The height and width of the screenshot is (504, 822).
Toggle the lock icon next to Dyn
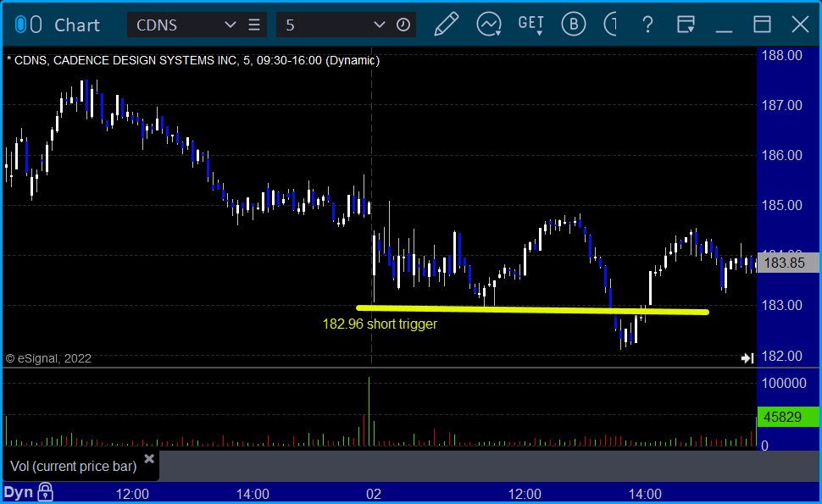pyautogui.click(x=46, y=492)
